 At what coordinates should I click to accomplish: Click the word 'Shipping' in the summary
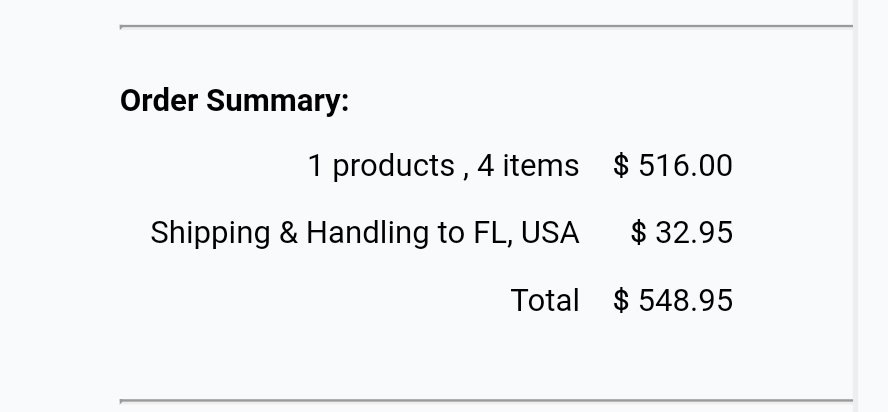(x=210, y=233)
